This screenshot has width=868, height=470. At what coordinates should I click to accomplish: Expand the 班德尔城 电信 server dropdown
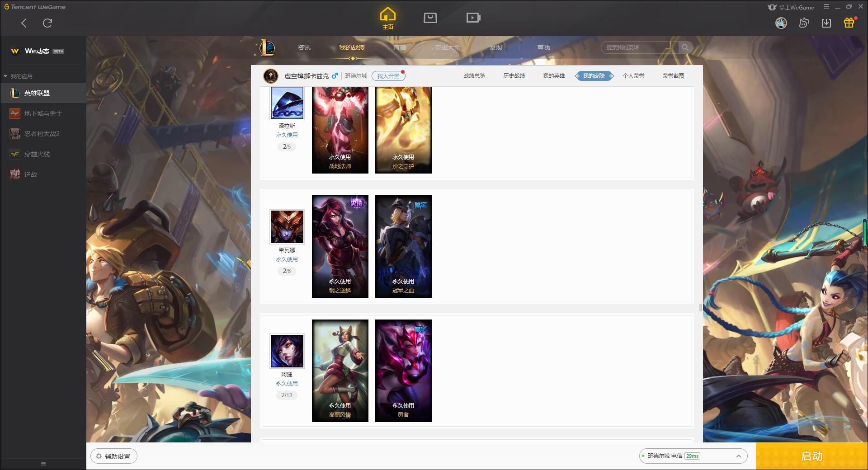(693, 456)
